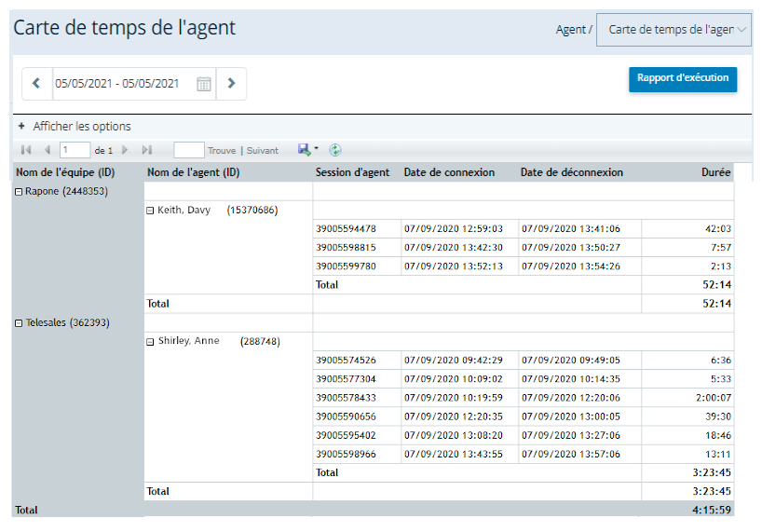Go to previous date range arrow
Viewport: 762px width, 532px height.
[36, 84]
